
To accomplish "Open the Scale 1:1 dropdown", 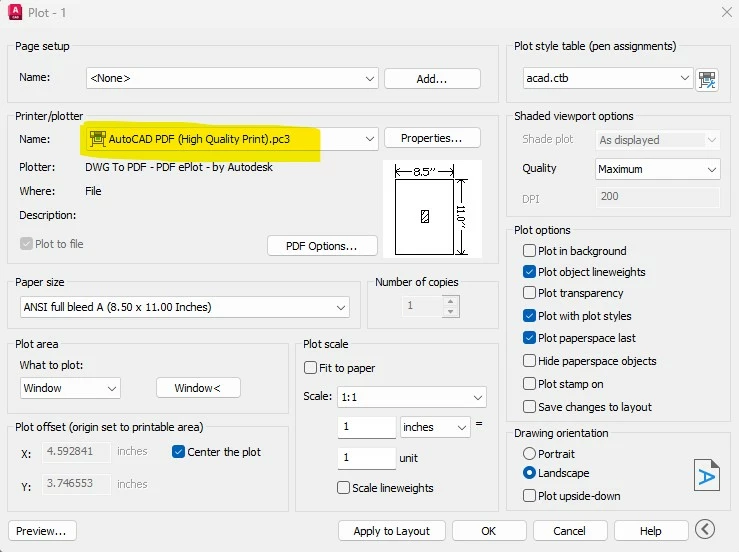I will [412, 397].
